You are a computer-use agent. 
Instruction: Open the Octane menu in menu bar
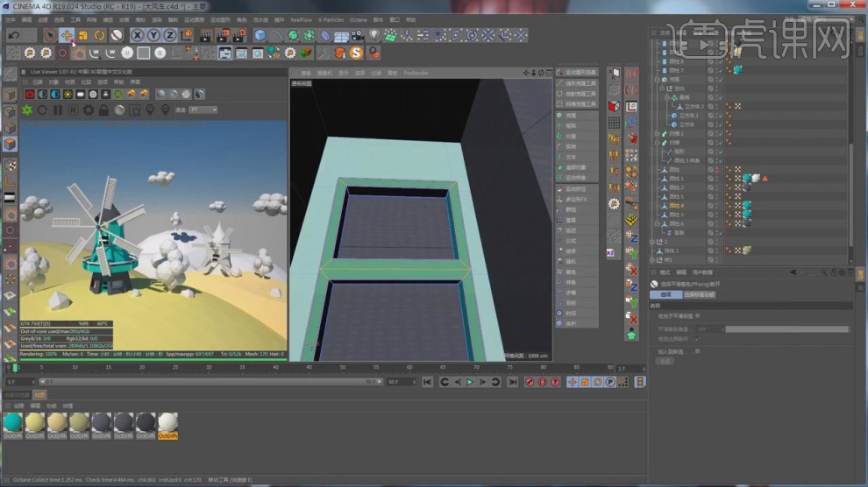coord(358,18)
